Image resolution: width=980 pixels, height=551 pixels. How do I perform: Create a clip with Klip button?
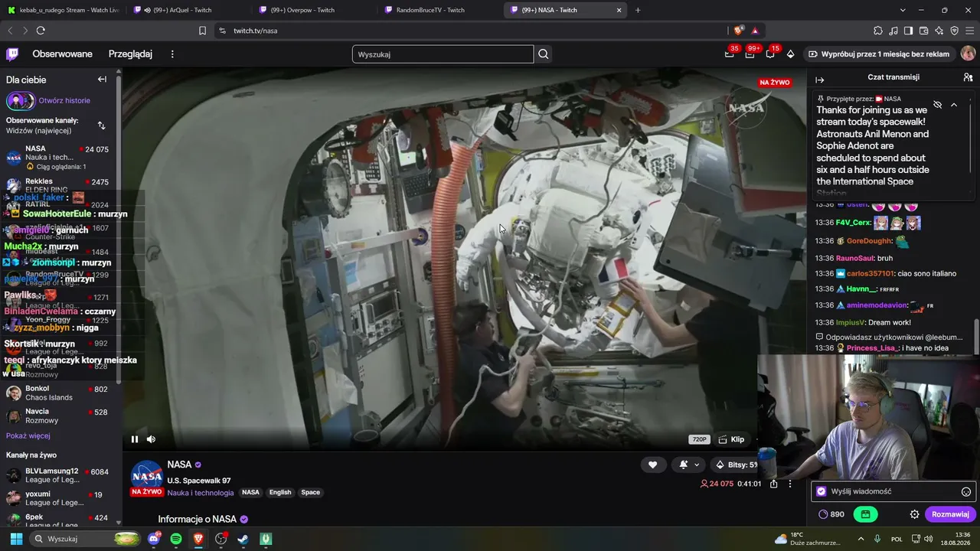732,439
